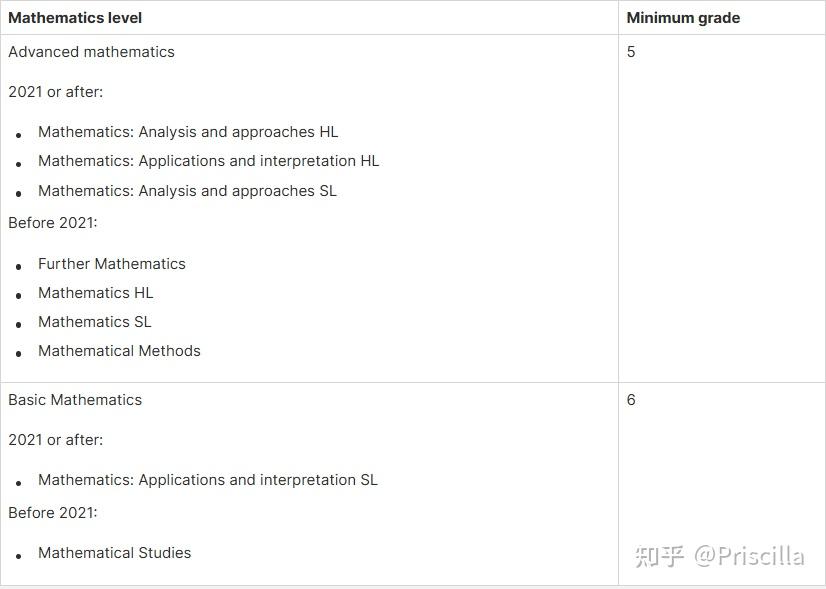
Task: Click "2021 or after:" under Advanced mathematics
Action: click(x=56, y=92)
